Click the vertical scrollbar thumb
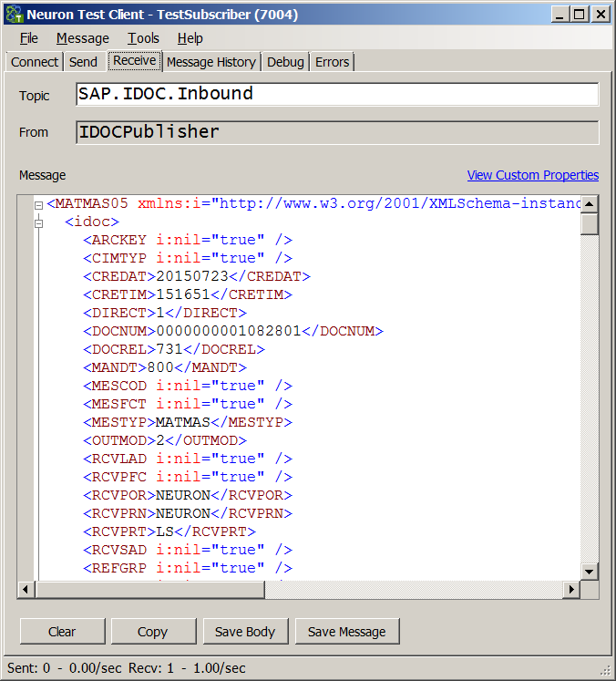Image resolution: width=616 pixels, height=681 pixels. 589,224
